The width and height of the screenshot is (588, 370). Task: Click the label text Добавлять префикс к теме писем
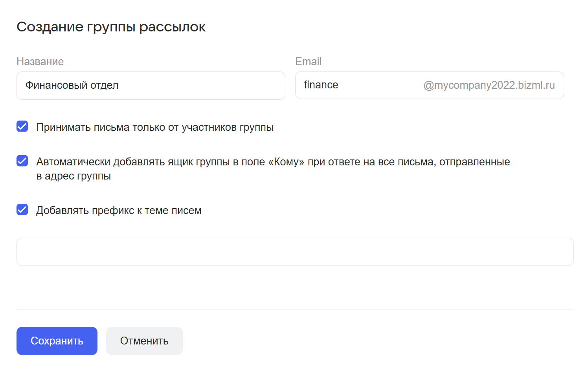[119, 211]
